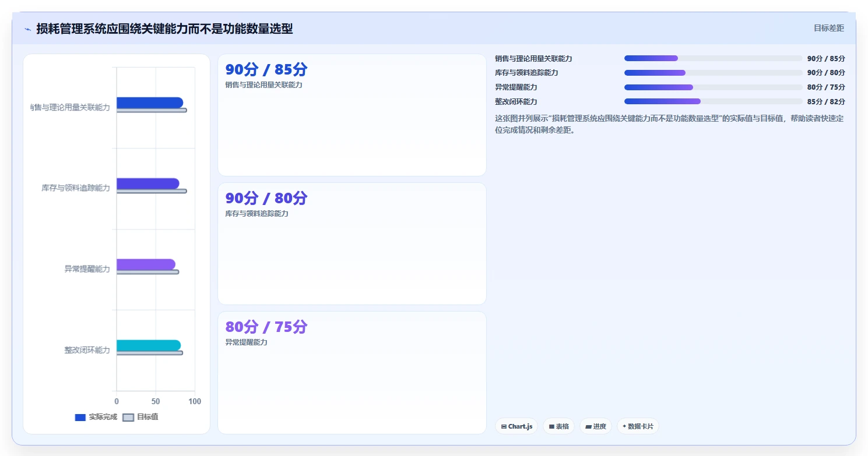The width and height of the screenshot is (868, 456).
Task: Click 异常提醒能力 label in progress list
Action: [x=516, y=87]
